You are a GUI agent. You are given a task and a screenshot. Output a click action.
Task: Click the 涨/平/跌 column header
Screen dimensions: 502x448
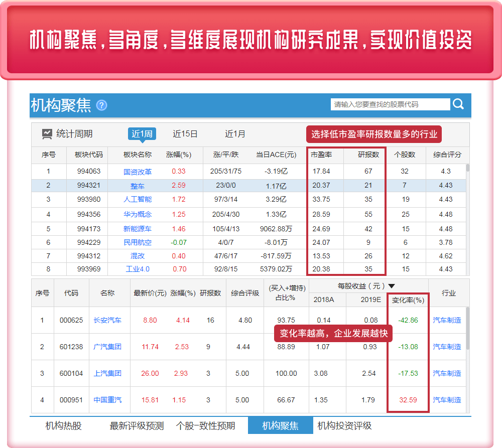[226, 155]
